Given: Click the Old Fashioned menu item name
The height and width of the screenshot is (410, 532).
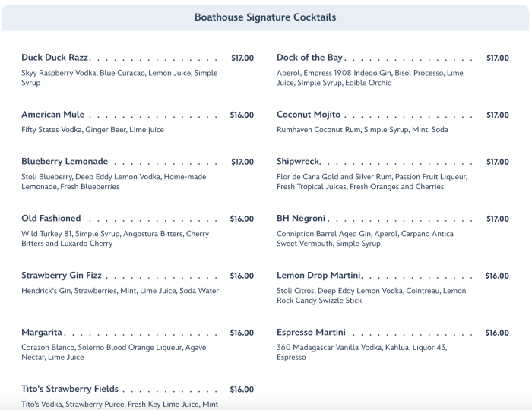Looking at the screenshot, I should point(51,219).
